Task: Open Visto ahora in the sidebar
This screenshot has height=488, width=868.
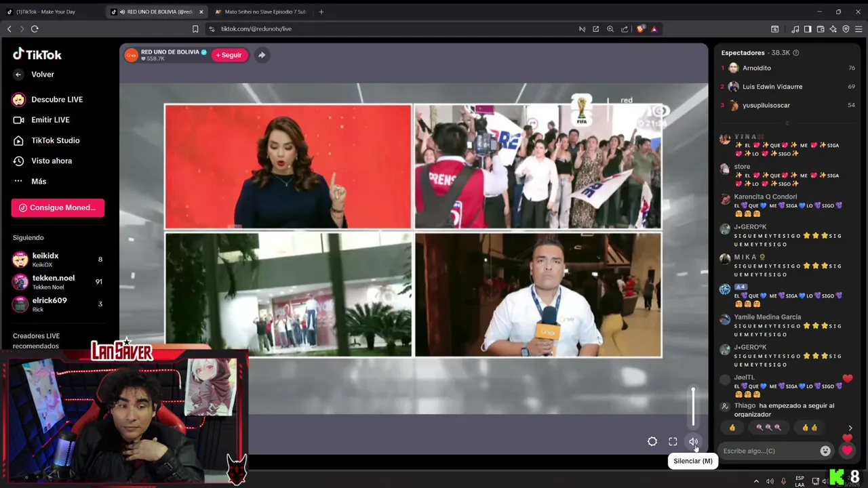Action: pos(42,161)
